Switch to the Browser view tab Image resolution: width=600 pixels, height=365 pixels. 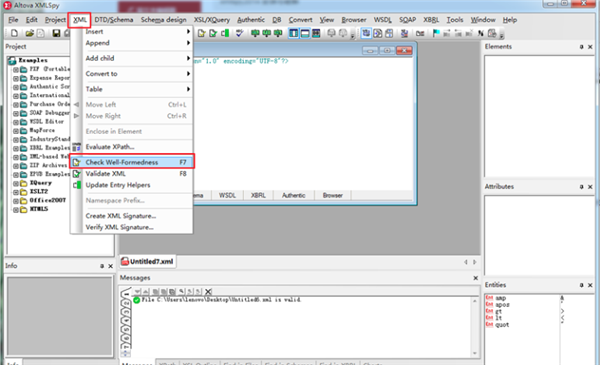(332, 196)
